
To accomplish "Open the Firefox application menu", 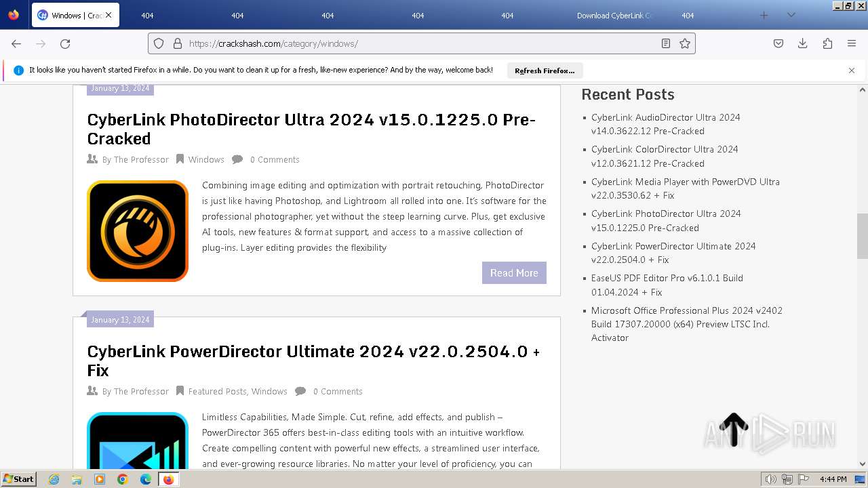I will coord(852,43).
